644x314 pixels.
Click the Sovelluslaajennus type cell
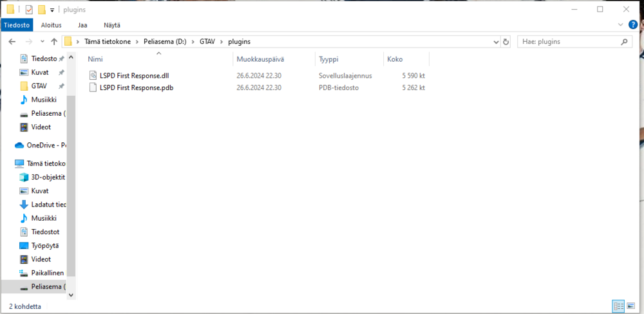[345, 75]
